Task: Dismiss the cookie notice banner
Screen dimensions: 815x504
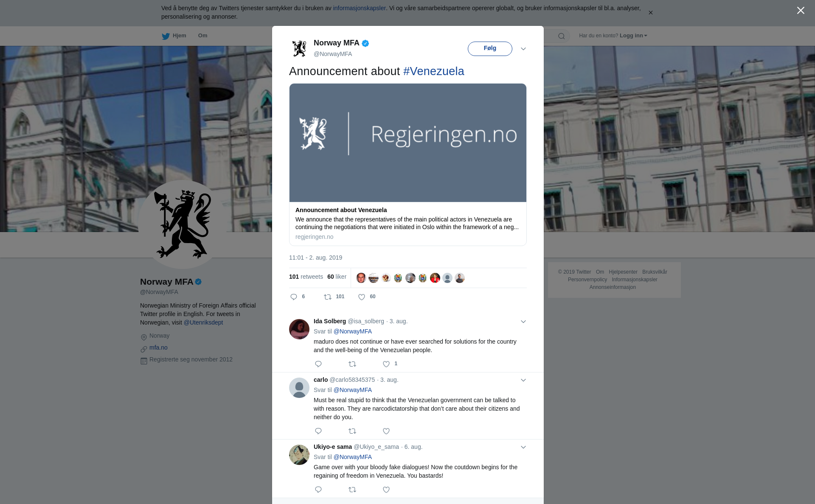Action: click(x=650, y=13)
